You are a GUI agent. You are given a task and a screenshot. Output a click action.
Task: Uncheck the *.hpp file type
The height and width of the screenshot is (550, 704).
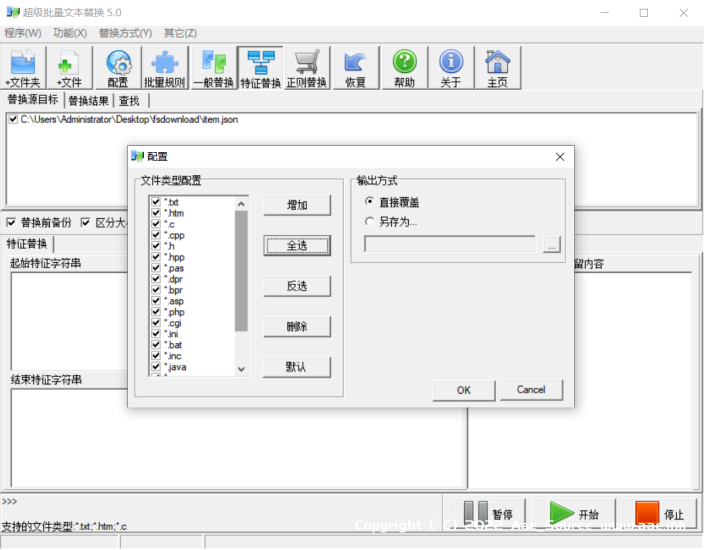[156, 257]
